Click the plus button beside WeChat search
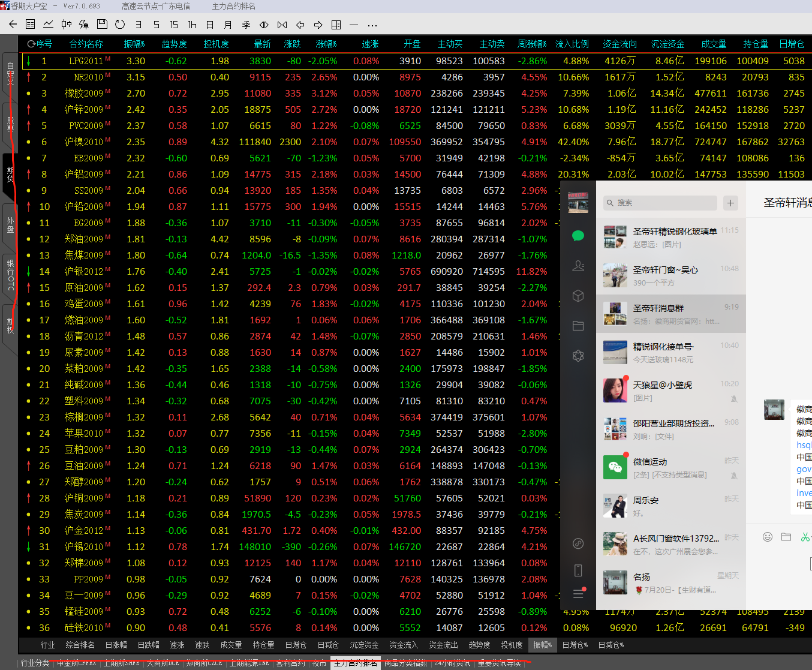812x670 pixels. pos(730,203)
